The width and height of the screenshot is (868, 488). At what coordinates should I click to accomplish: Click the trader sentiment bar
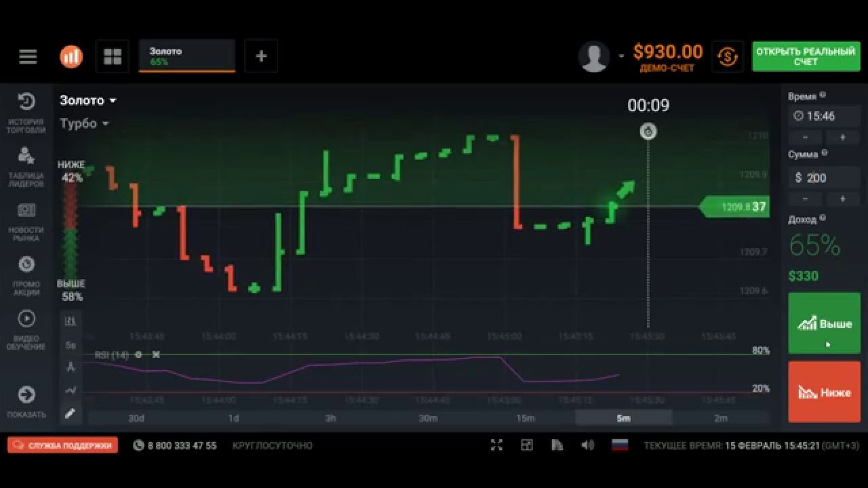tap(71, 230)
